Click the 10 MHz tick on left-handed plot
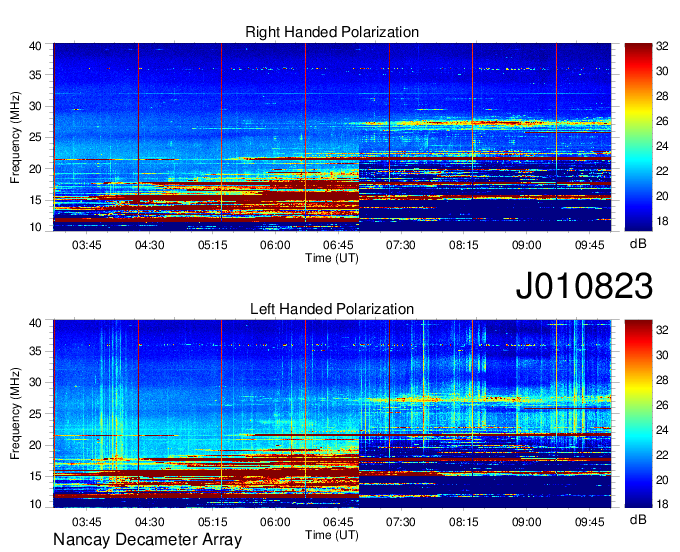The width and height of the screenshot is (680, 552). tap(35, 504)
